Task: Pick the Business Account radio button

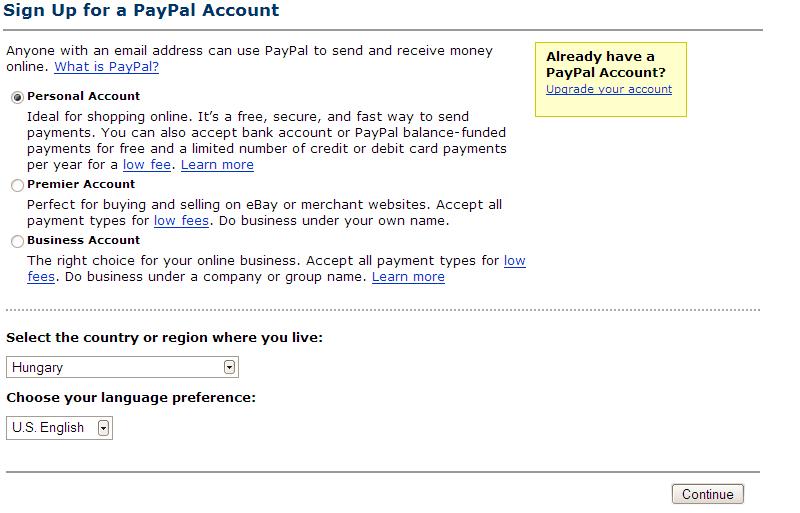Action: 17,241
